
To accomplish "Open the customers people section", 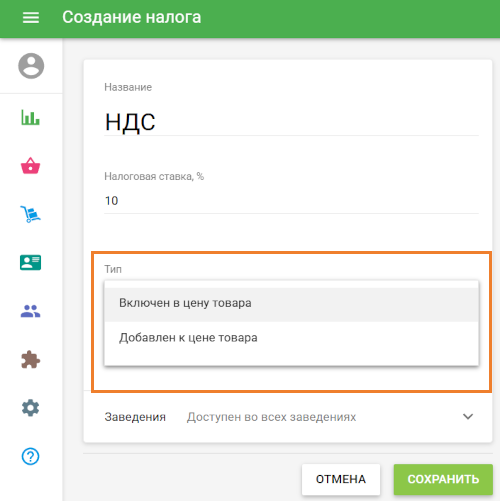I will [x=30, y=311].
